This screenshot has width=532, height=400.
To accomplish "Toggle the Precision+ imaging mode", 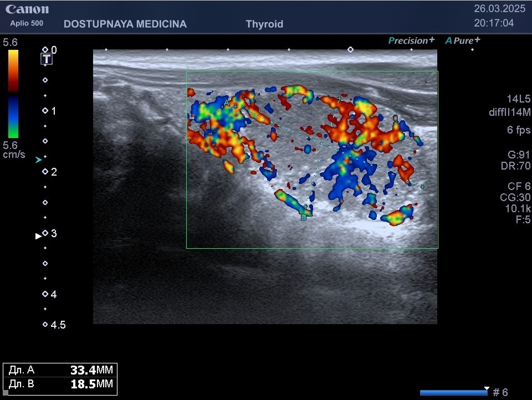I will 411,40.
